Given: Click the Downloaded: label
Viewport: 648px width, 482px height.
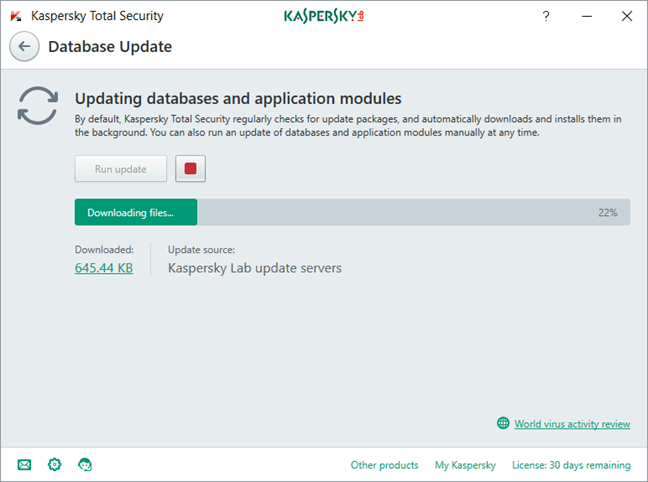Looking at the screenshot, I should click(x=104, y=250).
